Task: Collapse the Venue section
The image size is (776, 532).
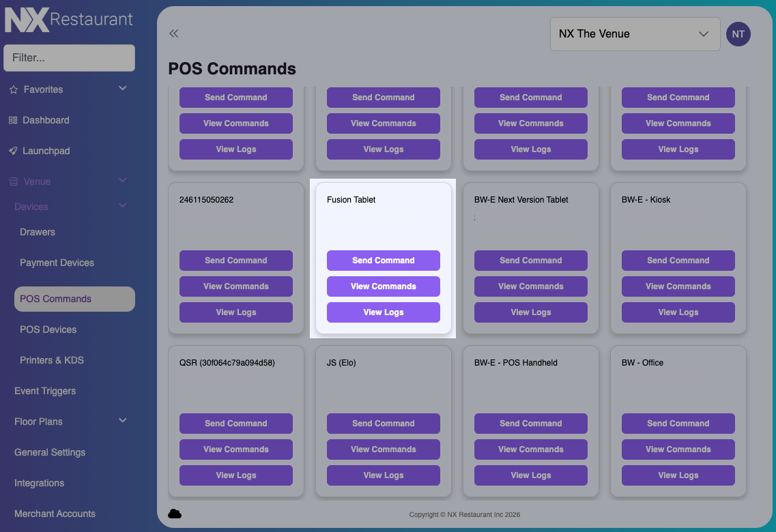Action: pyautogui.click(x=122, y=181)
